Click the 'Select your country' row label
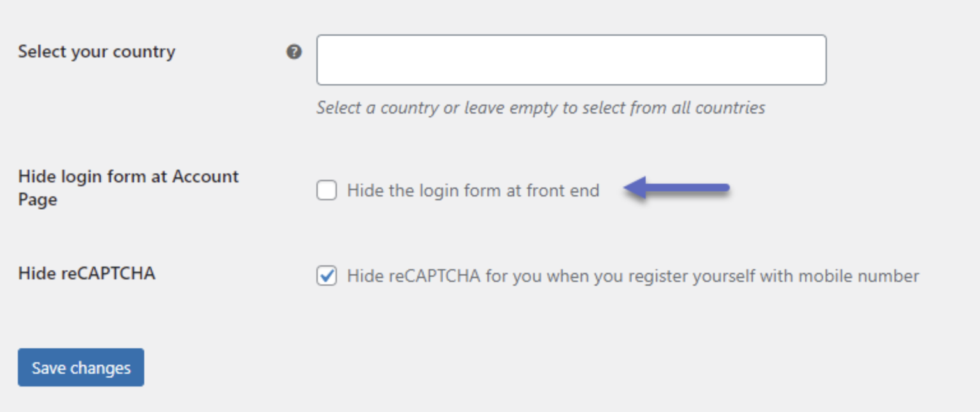The image size is (980, 412). (x=96, y=52)
